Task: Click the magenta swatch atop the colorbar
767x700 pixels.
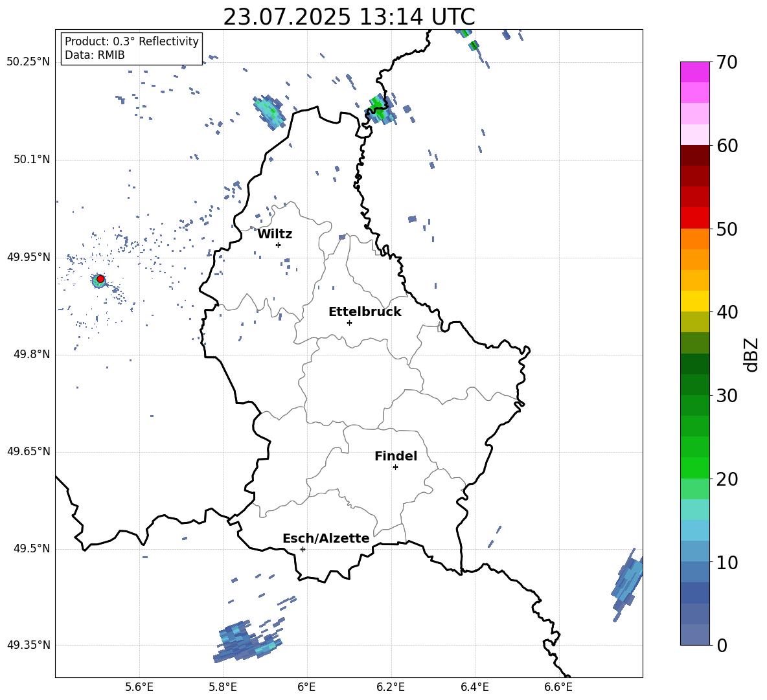Action: [694, 73]
